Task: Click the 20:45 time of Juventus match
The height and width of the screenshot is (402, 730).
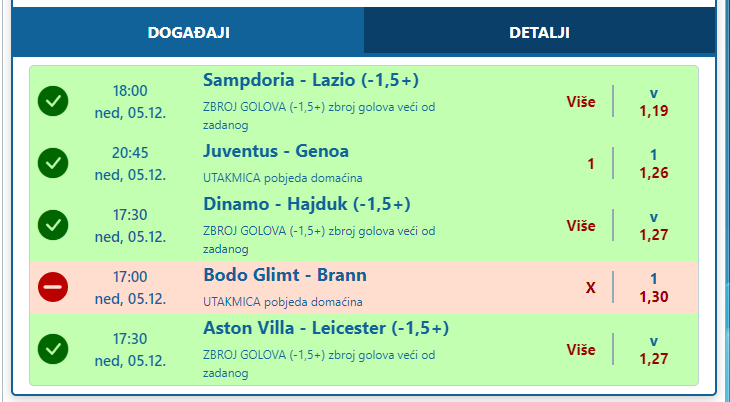Action: [130, 153]
